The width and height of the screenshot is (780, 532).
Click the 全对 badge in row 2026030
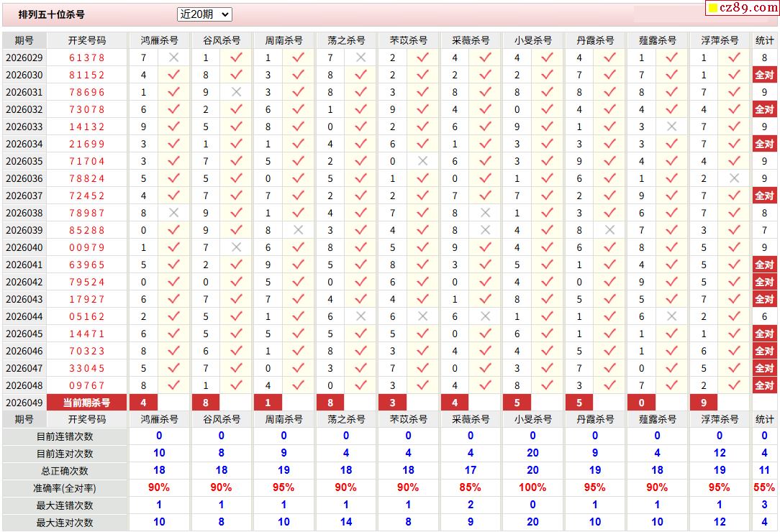coord(765,75)
